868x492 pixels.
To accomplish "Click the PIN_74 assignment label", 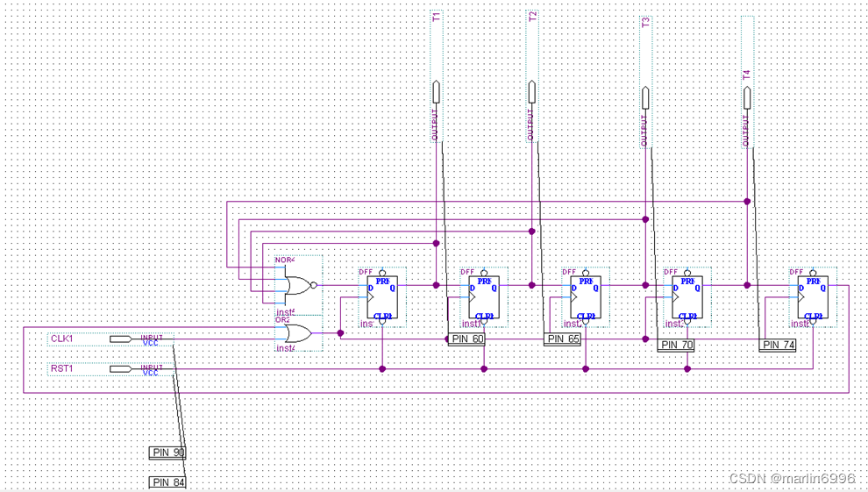I will point(777,346).
